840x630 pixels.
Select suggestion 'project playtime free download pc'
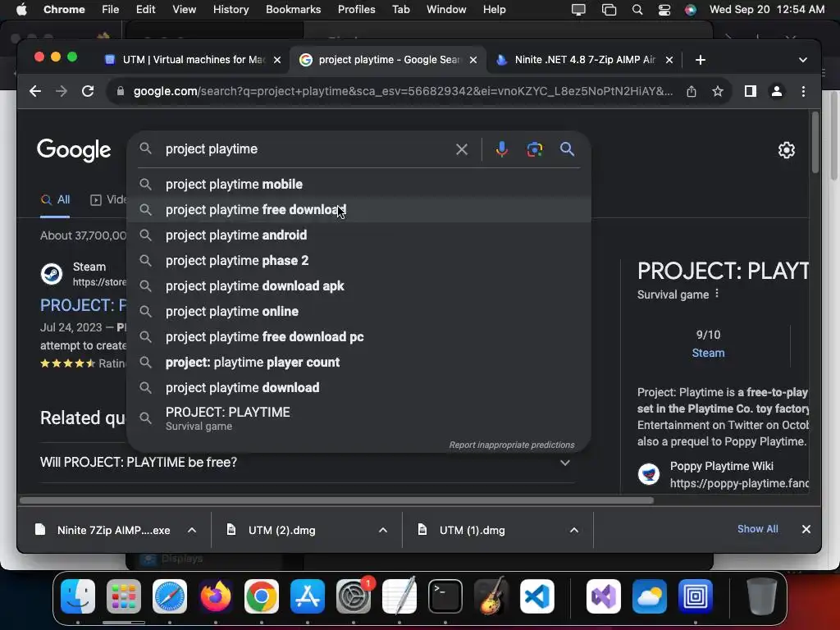pos(359,337)
